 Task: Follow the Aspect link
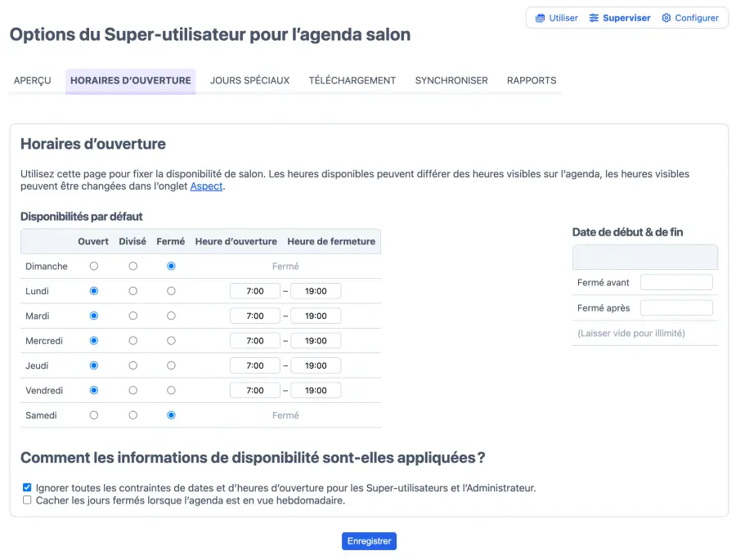(206, 186)
